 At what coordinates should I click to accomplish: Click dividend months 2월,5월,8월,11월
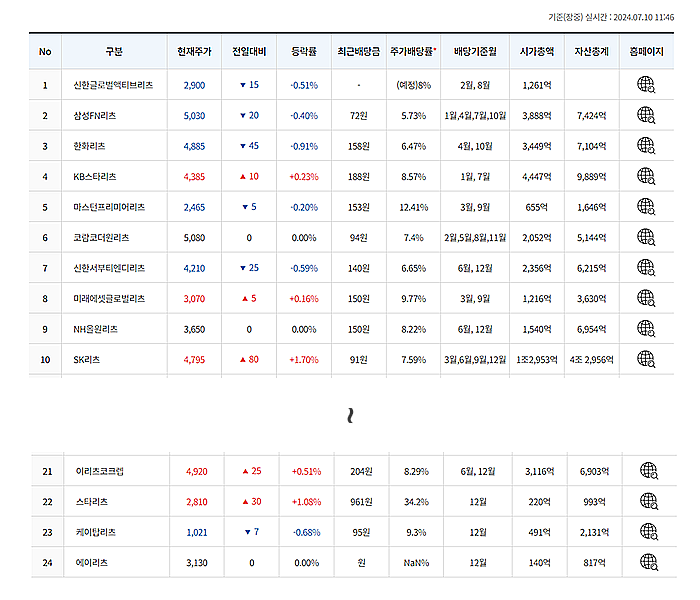475,238
